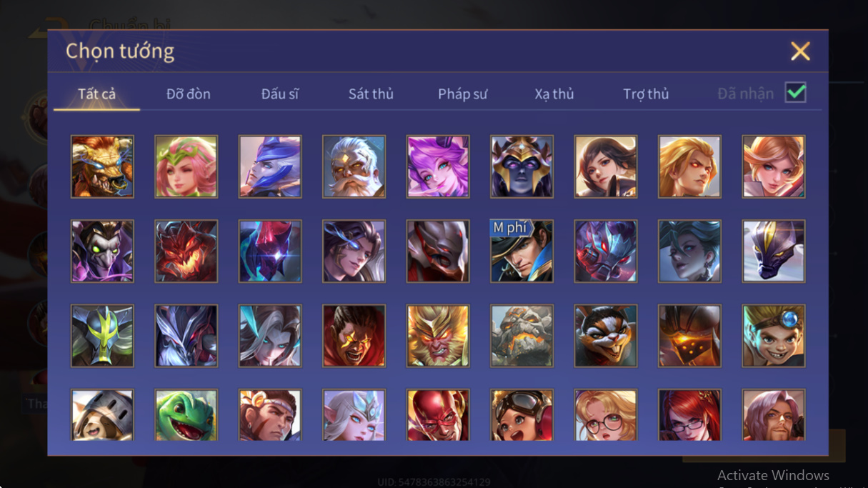Select the pink-haired hero with leaf crown
The width and height of the screenshot is (868, 488).
tap(186, 166)
